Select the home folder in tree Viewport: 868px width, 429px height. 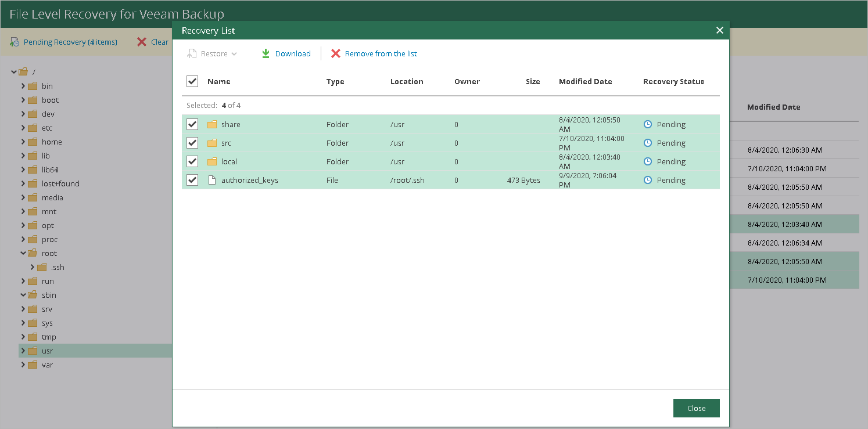pos(52,142)
